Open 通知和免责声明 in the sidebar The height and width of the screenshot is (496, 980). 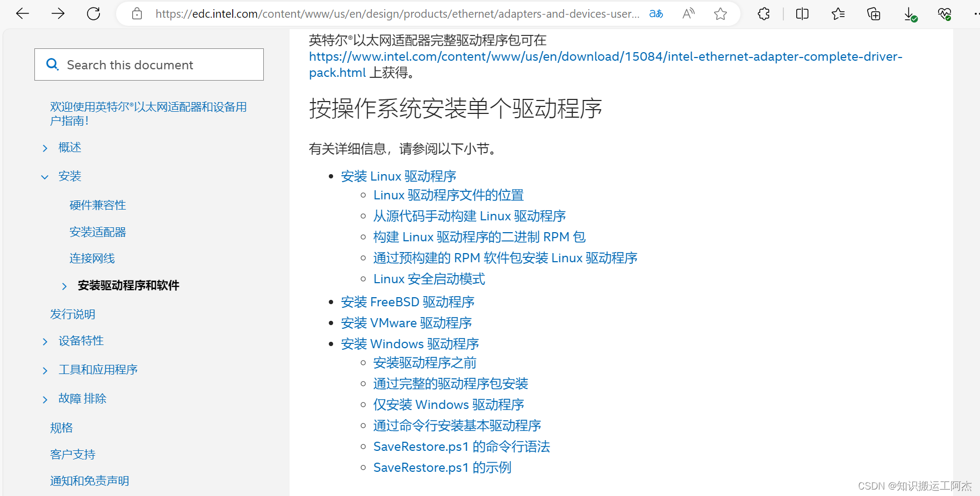click(x=90, y=481)
